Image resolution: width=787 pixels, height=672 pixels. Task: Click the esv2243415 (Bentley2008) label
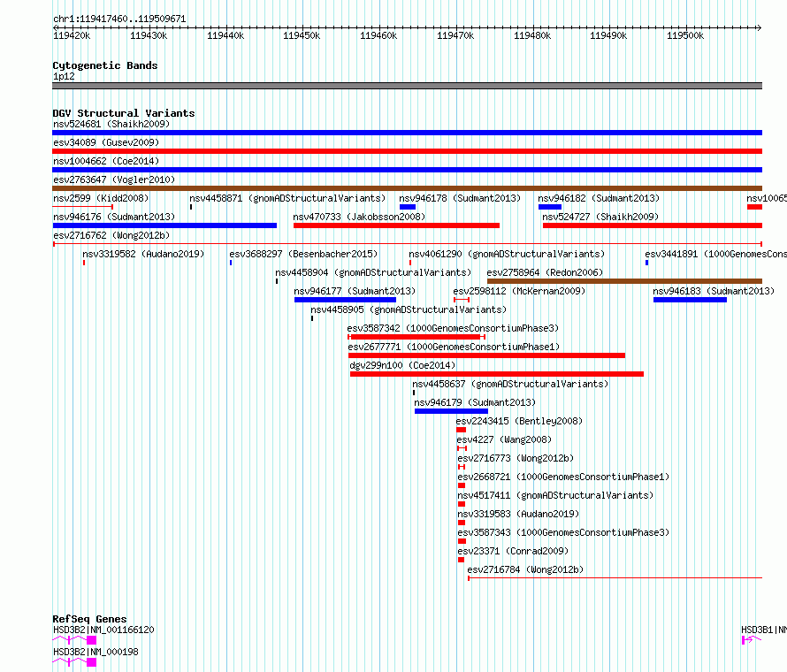(x=519, y=421)
